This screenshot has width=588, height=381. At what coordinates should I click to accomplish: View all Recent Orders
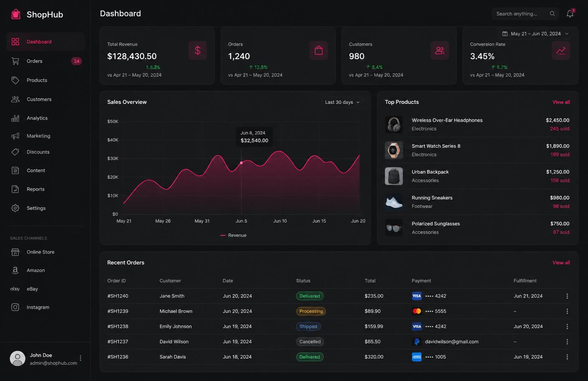pos(561,263)
